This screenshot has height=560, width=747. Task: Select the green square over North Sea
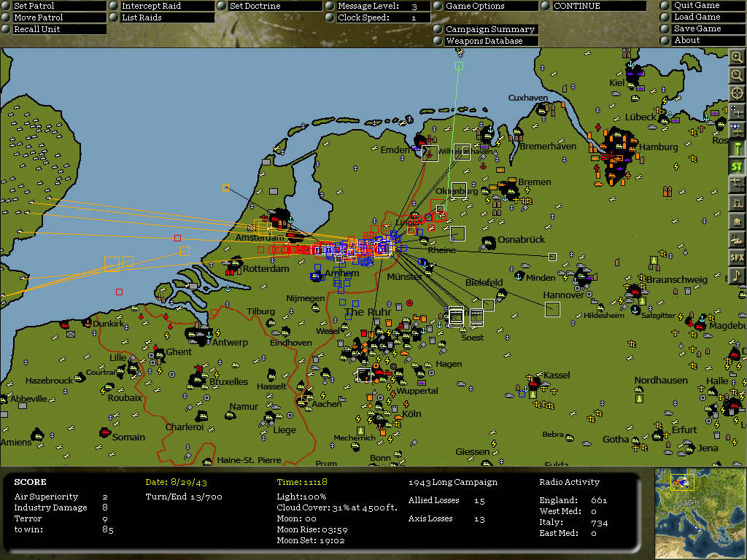459,66
